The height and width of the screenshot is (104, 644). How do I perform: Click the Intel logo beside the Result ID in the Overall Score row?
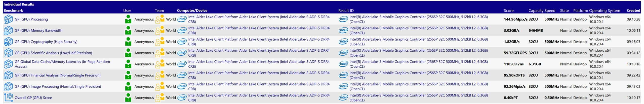pos(343,97)
